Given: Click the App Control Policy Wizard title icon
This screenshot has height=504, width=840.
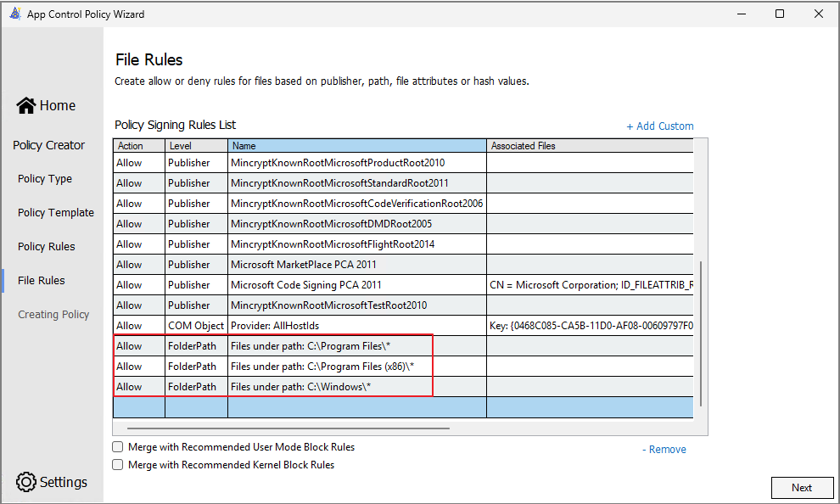Looking at the screenshot, I should 15,14.
